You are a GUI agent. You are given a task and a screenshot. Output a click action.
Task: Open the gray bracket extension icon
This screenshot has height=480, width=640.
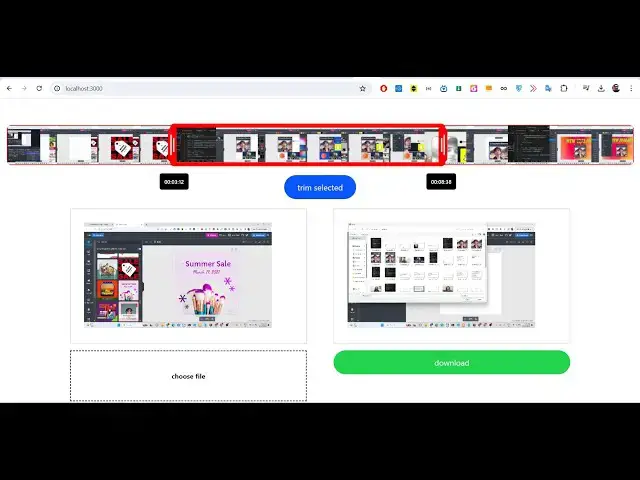[429, 88]
